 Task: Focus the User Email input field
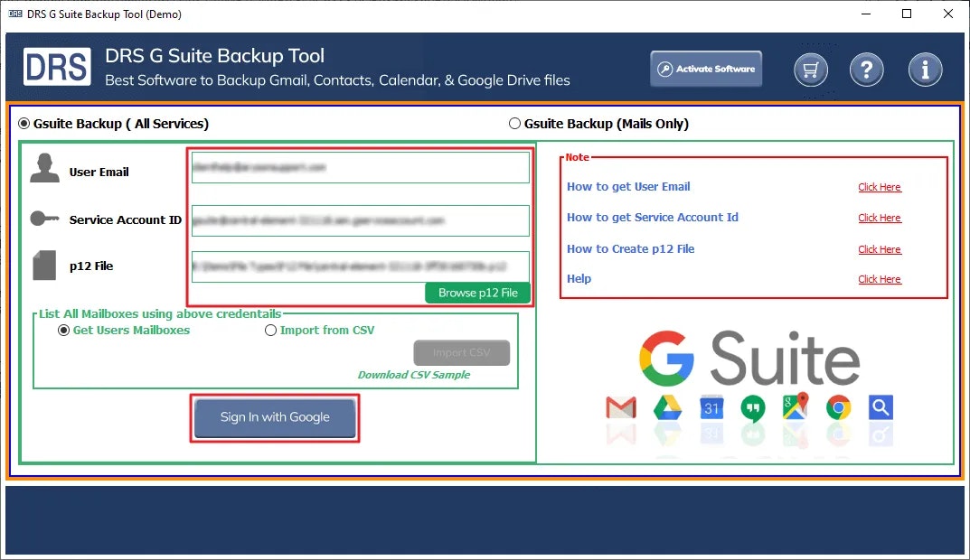click(361, 167)
